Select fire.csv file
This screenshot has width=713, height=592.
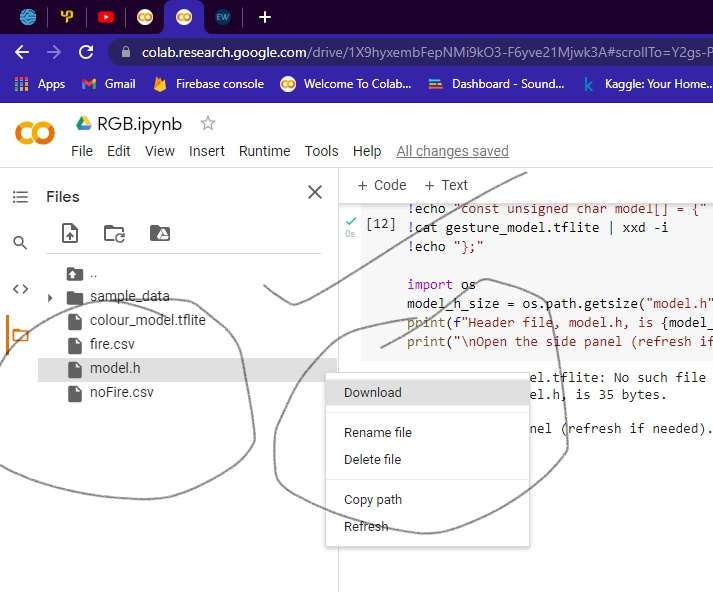coord(187,345)
